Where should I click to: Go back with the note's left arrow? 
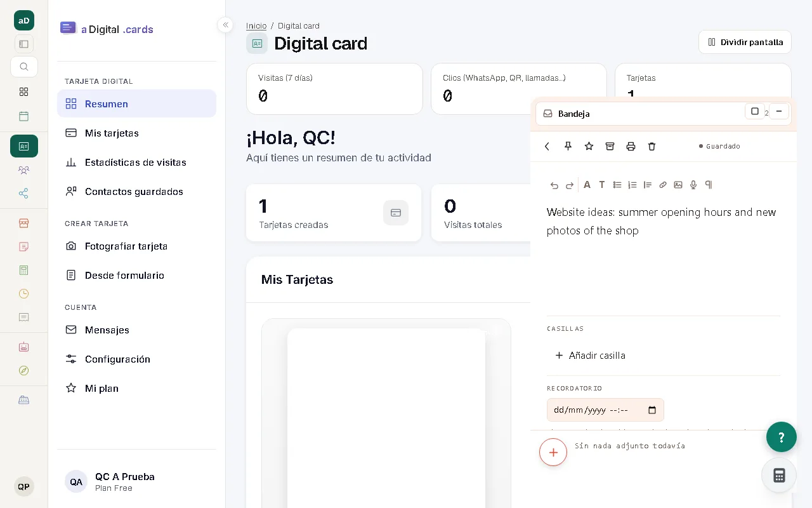pyautogui.click(x=547, y=146)
